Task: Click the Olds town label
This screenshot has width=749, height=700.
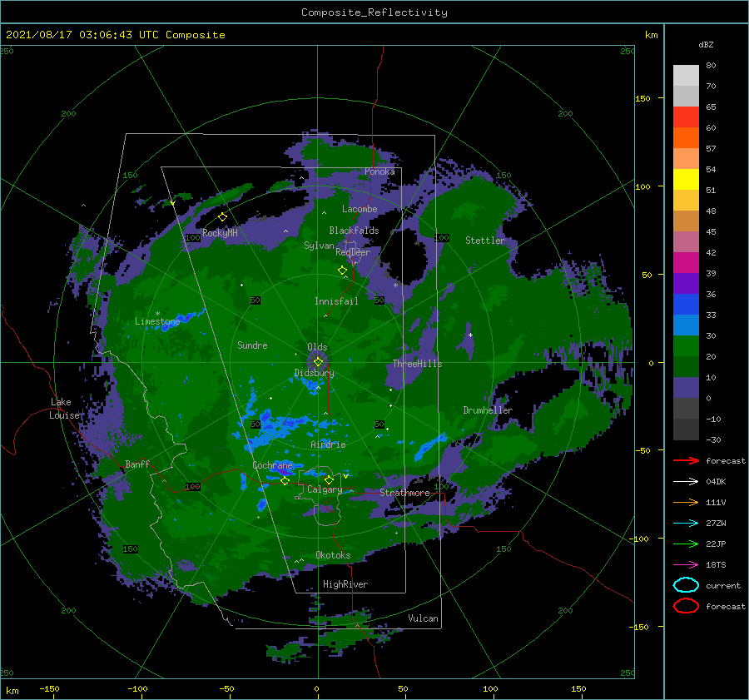Action: (x=317, y=347)
